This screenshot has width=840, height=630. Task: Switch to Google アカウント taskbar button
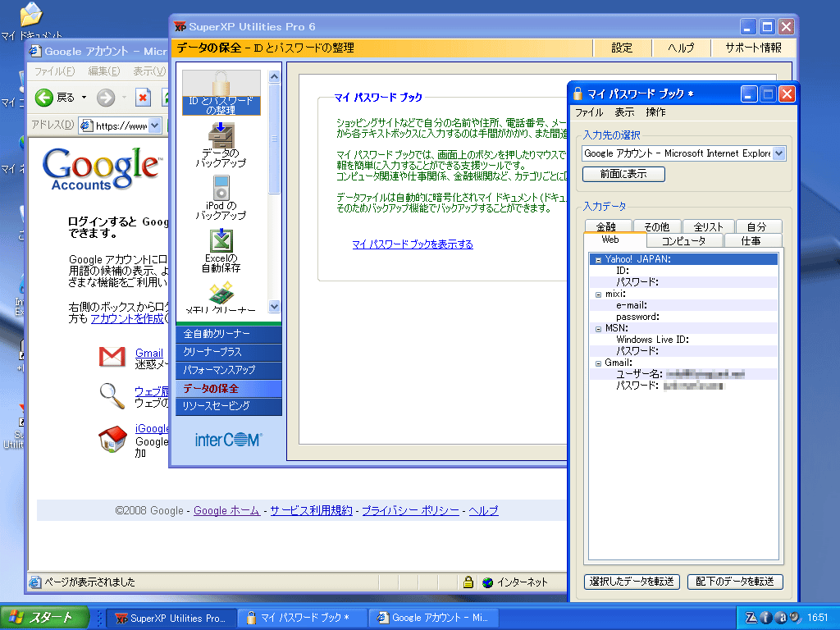(x=435, y=618)
